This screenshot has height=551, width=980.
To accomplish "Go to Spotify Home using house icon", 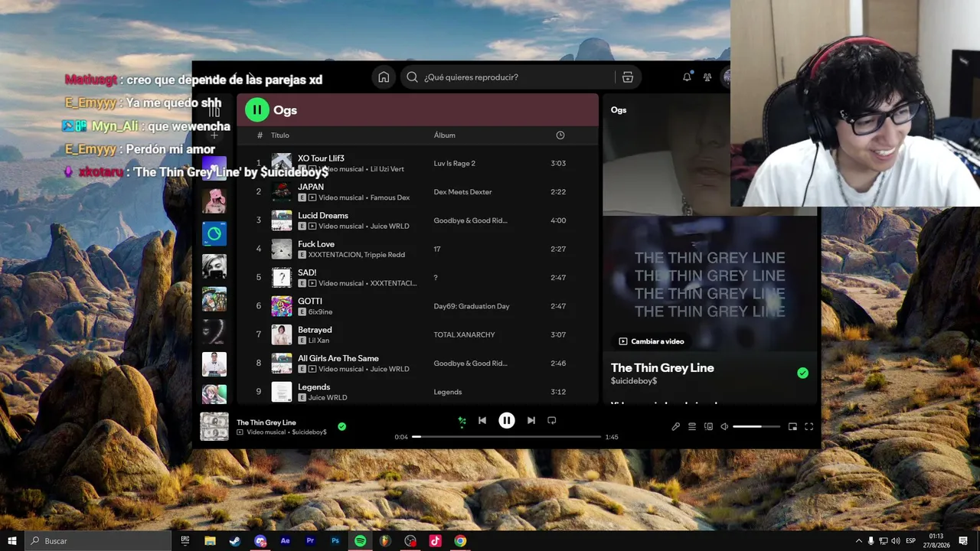I will tap(384, 77).
